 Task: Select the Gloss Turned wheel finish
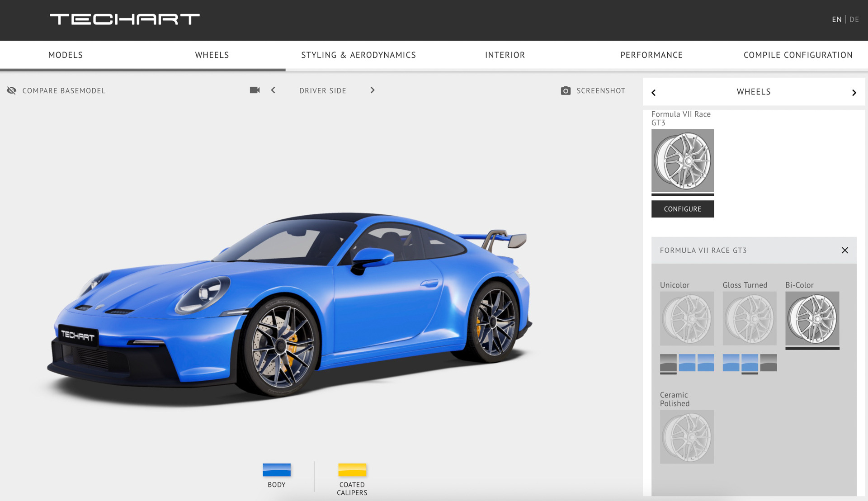coord(750,318)
